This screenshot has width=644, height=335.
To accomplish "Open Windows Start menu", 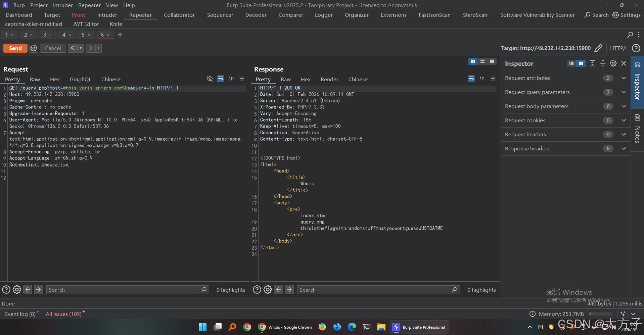I will tap(202, 327).
